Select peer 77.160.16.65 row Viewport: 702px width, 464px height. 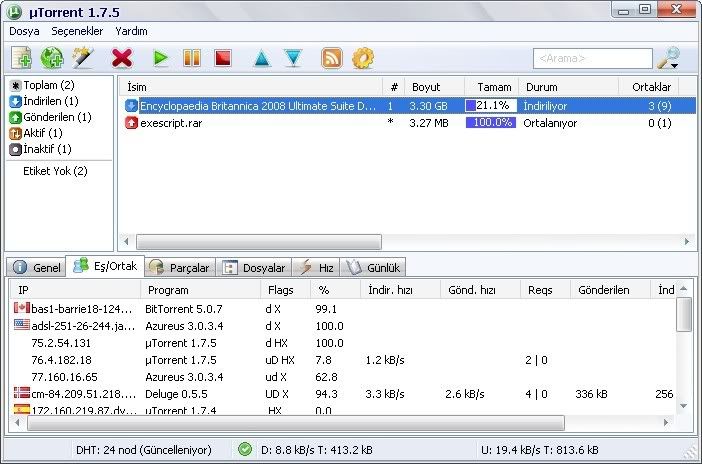click(343, 377)
